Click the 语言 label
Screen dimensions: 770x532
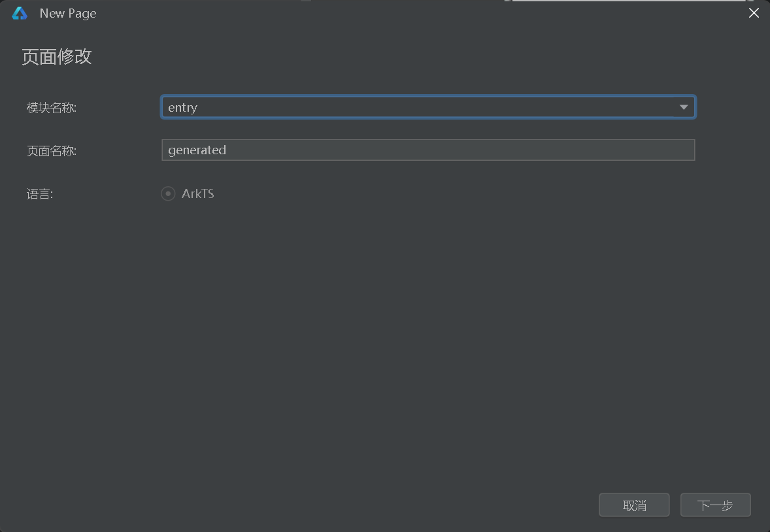[x=39, y=194]
